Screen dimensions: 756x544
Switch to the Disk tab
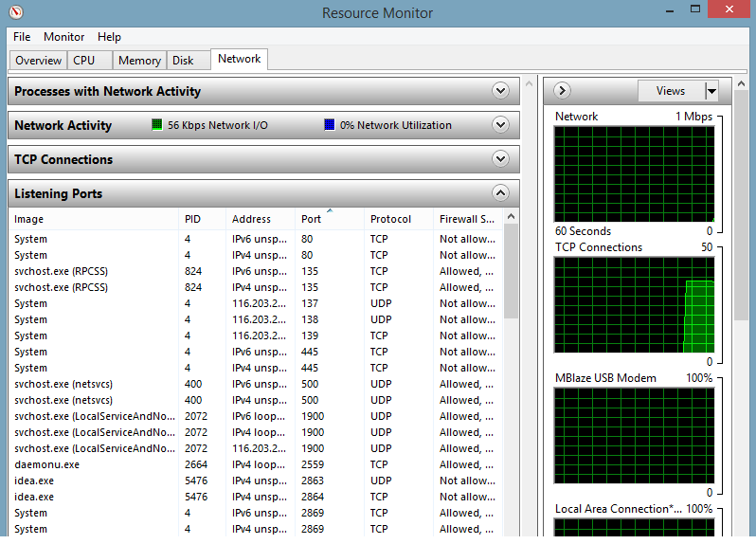click(183, 61)
